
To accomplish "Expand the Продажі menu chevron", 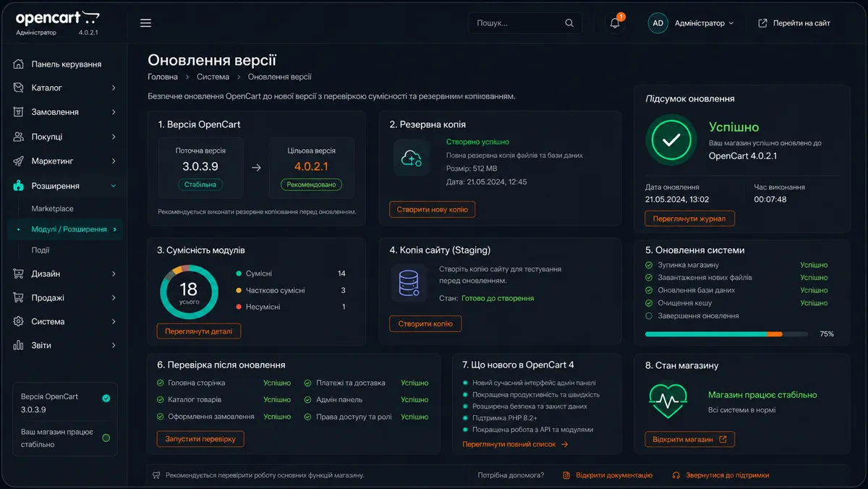I will (x=114, y=297).
